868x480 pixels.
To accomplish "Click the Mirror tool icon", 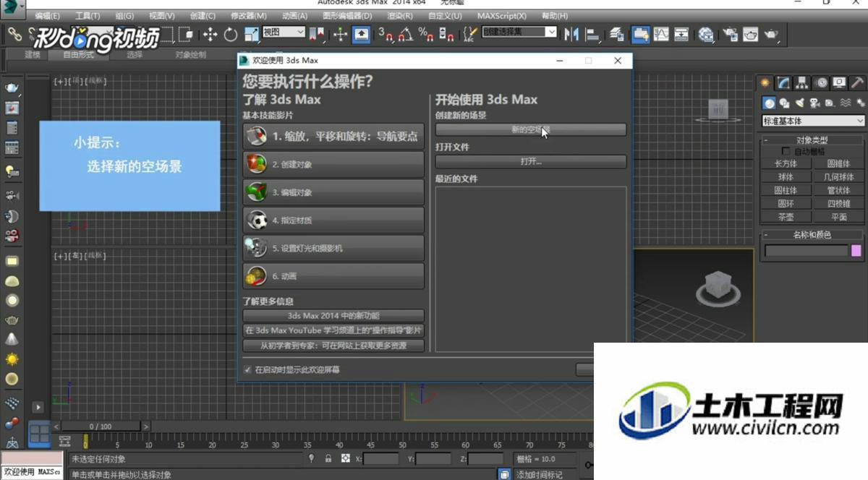I will [x=571, y=33].
